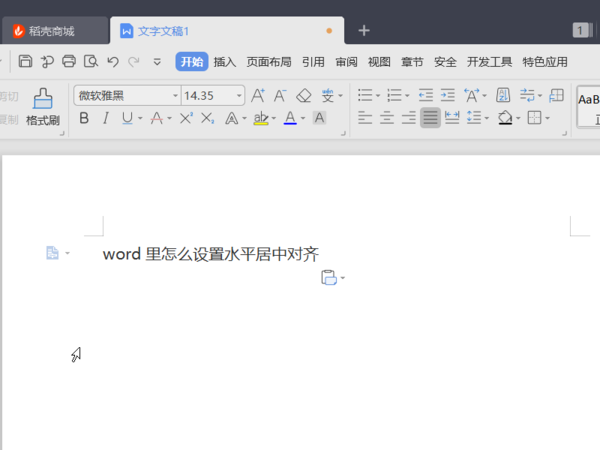Add new document tab with plus
The height and width of the screenshot is (450, 600).
pos(364,31)
